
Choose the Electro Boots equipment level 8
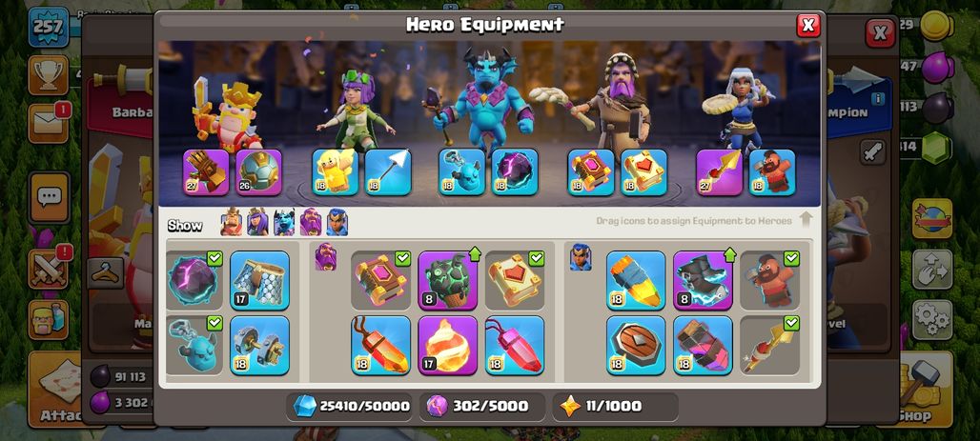[x=703, y=280]
